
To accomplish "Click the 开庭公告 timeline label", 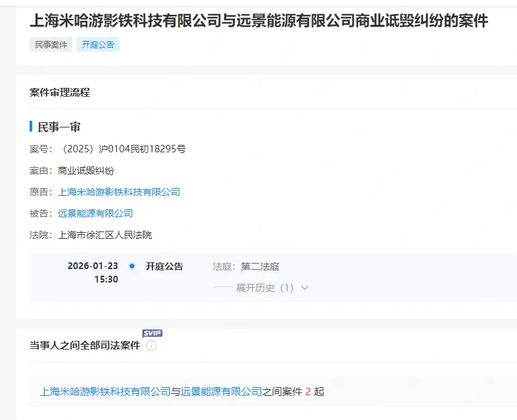I will coord(164,266).
